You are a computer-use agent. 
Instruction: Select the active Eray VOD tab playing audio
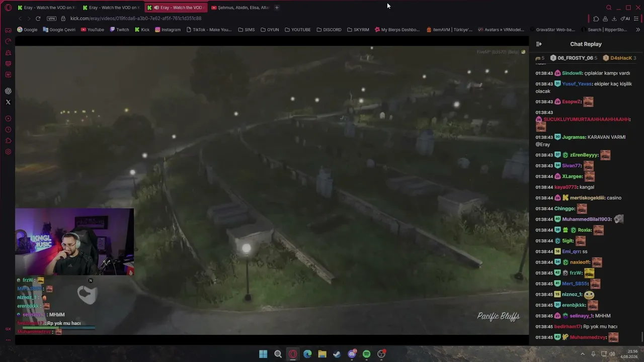[x=177, y=8]
